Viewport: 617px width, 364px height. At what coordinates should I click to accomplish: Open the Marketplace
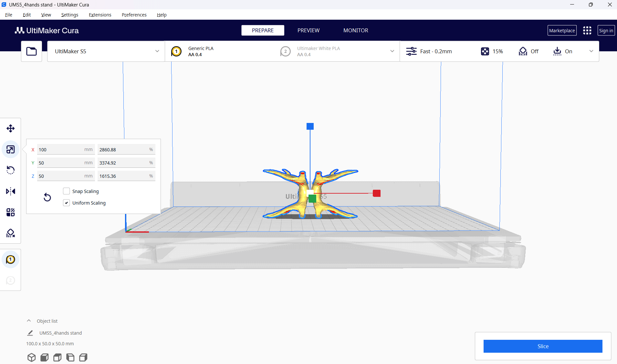click(x=562, y=30)
